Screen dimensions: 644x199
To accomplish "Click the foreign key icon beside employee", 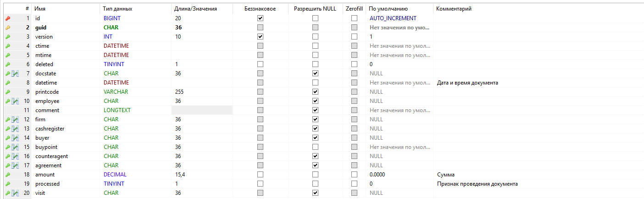I will (x=15, y=101).
